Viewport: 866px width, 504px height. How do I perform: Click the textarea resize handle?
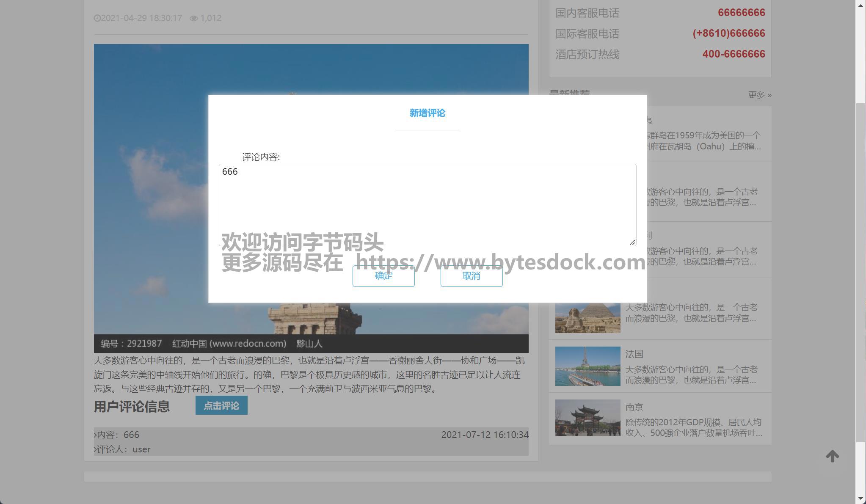pyautogui.click(x=632, y=242)
